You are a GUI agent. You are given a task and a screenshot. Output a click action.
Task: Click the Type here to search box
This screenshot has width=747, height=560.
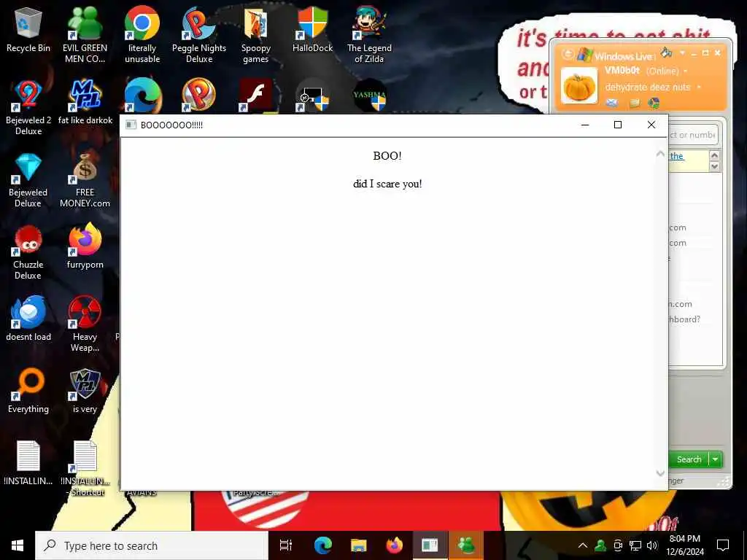152,545
